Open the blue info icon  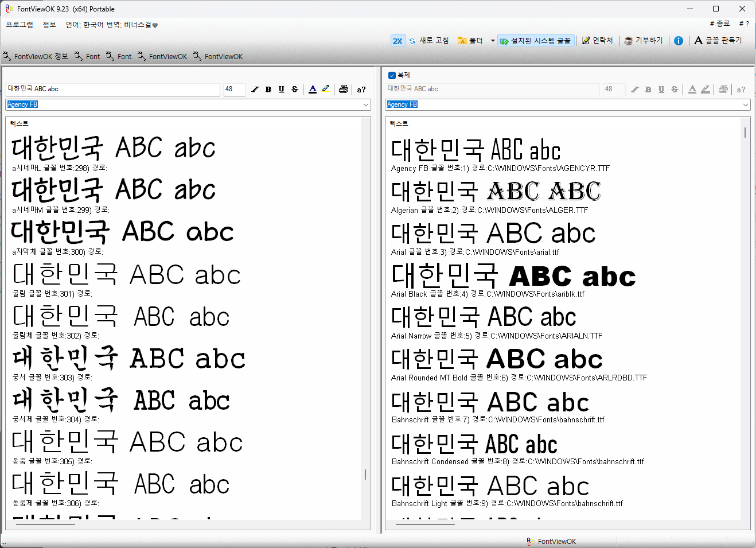click(x=679, y=41)
